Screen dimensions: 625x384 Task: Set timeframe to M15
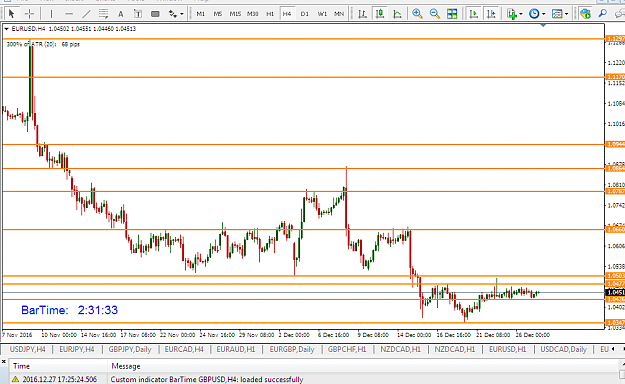point(235,14)
